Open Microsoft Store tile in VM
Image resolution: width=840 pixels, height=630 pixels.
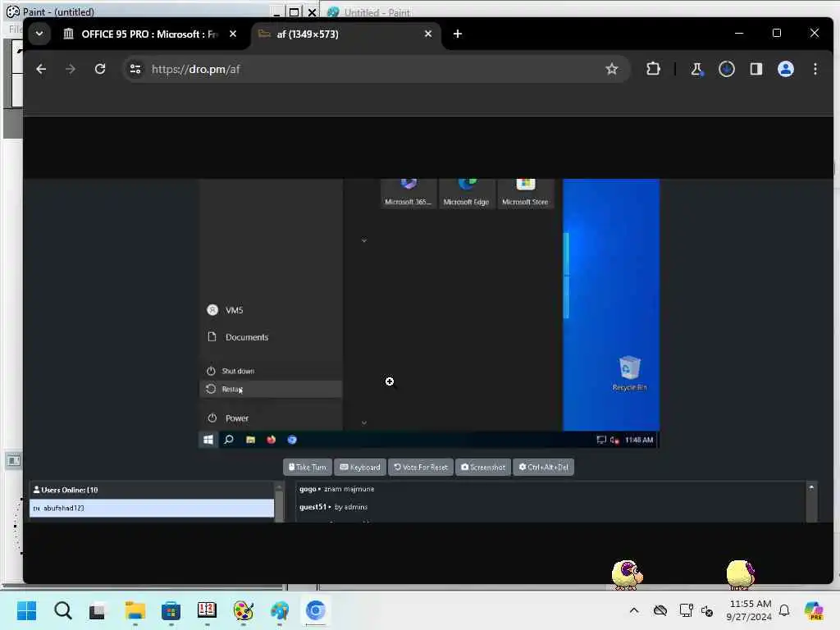525,194
